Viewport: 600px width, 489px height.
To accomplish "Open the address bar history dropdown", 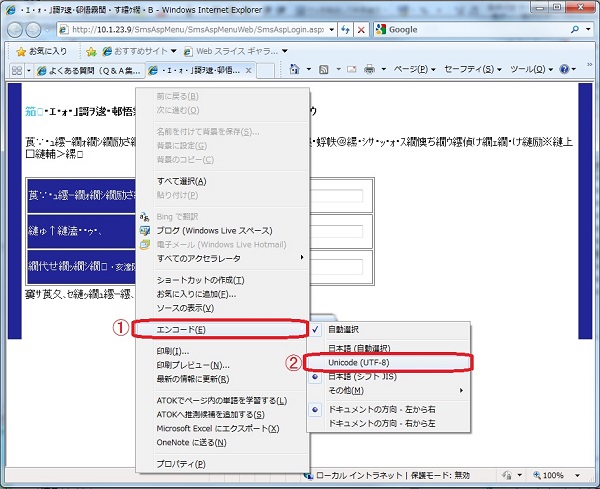I will click(331, 29).
